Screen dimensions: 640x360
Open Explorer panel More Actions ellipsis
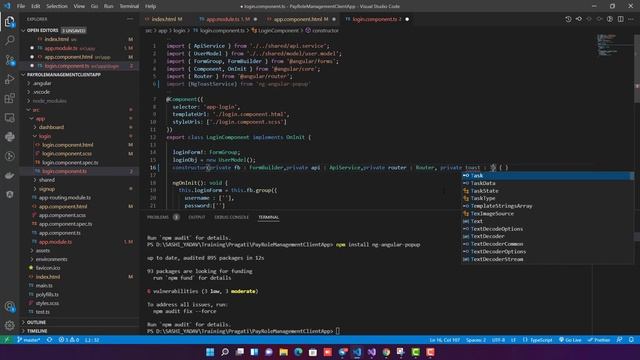pyautogui.click(x=130, y=19)
